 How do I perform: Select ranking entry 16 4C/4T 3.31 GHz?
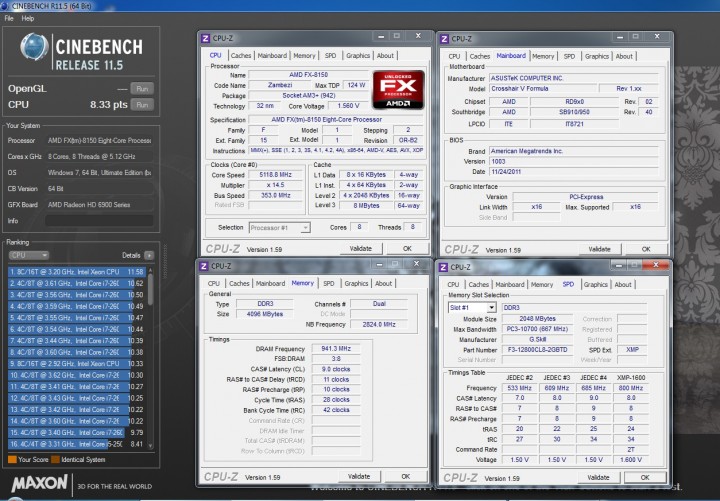click(x=77, y=444)
